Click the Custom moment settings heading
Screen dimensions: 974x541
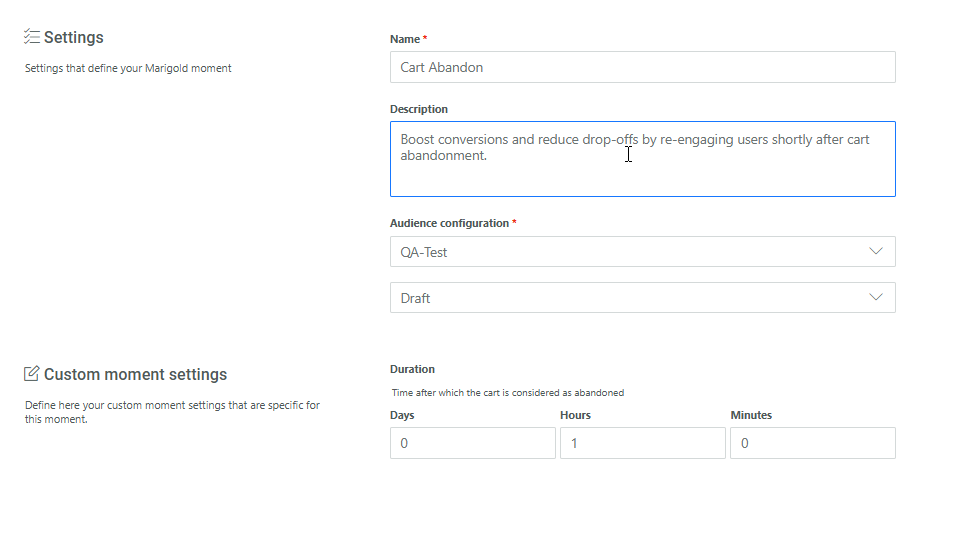pos(135,374)
